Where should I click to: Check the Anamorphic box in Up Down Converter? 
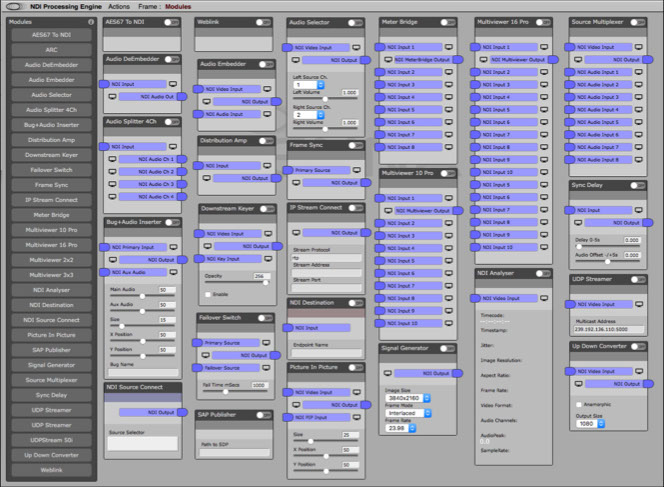point(579,404)
